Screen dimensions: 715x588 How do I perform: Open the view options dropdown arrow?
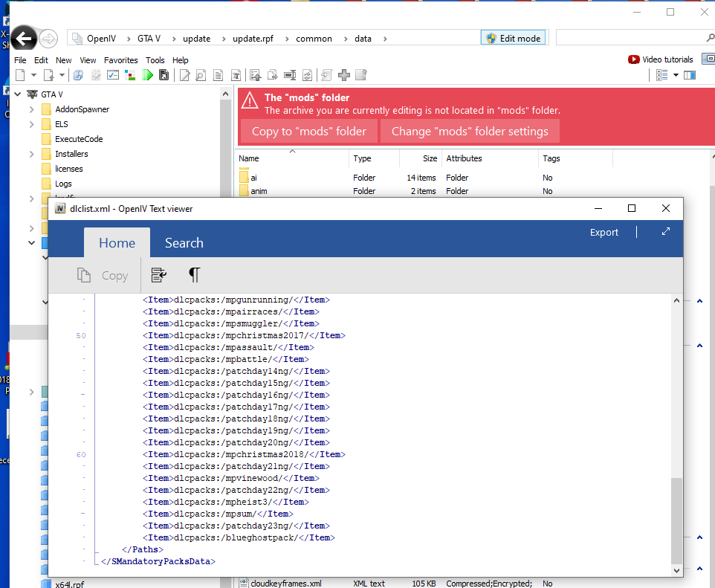click(676, 75)
